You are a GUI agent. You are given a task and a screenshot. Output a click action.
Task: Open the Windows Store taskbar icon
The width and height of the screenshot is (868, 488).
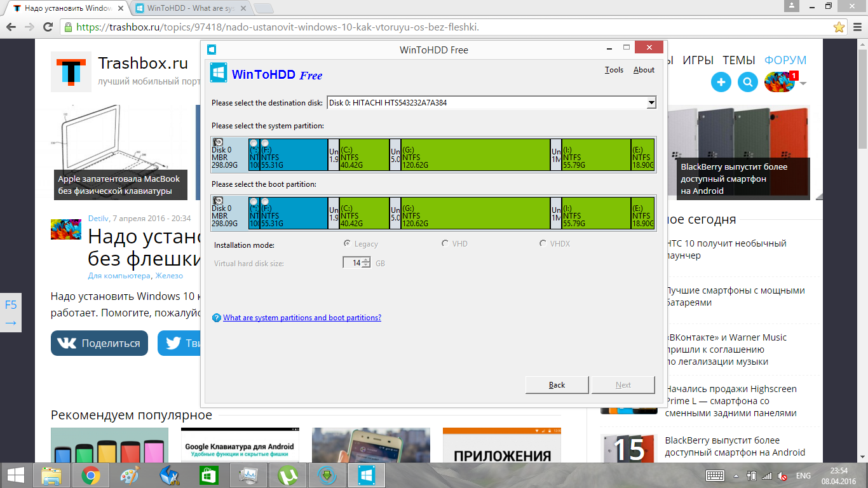209,475
